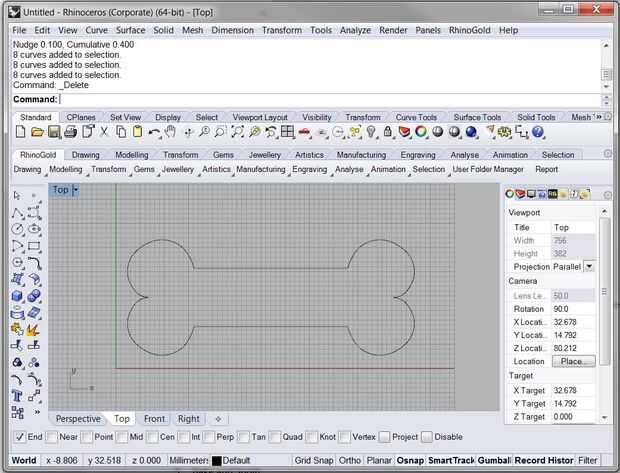Open a file with the folder icon
The width and height of the screenshot is (620, 473).
point(37,132)
